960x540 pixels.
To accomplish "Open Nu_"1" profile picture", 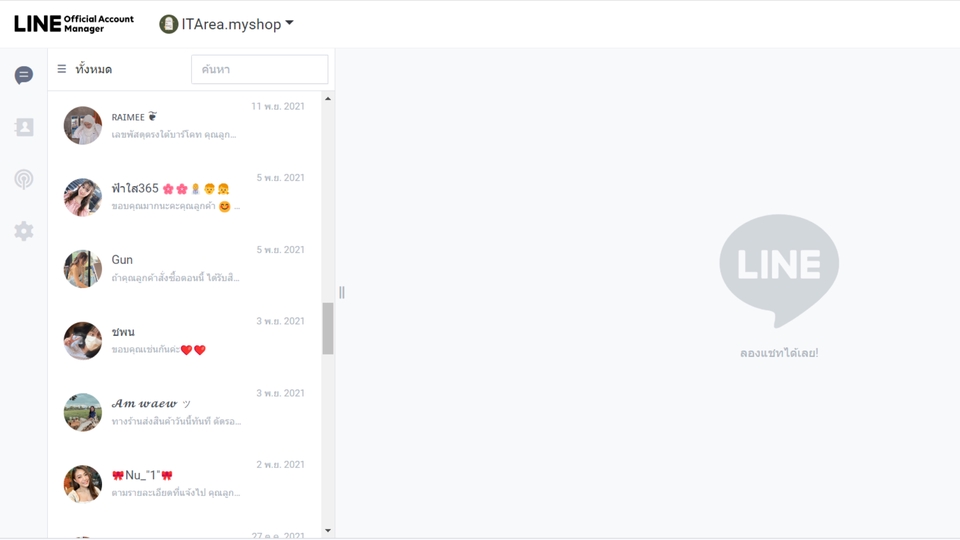I will (83, 484).
